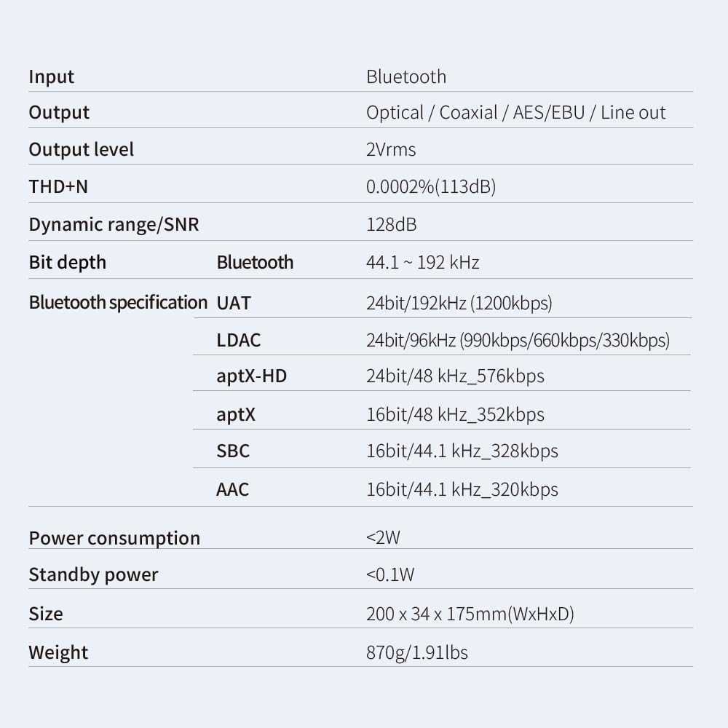Click the Bluetooth specification heading
728x728 pixels.
[118, 303]
